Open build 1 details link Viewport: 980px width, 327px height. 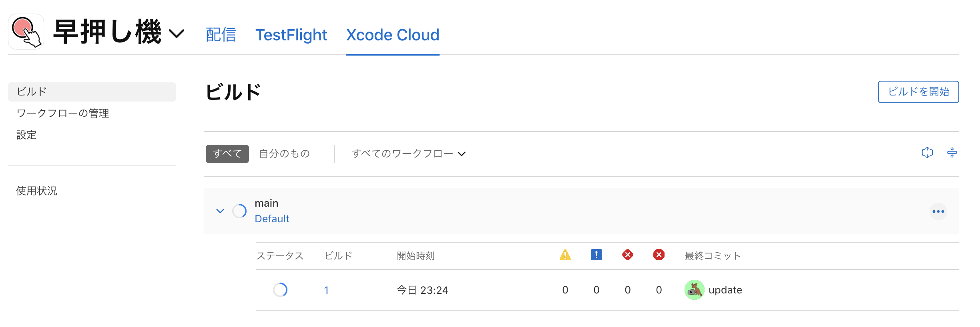(327, 290)
